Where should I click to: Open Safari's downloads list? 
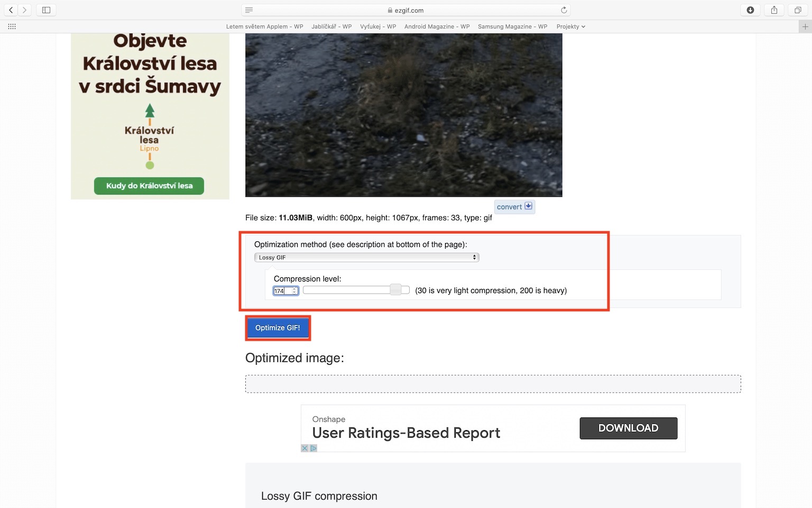(750, 10)
